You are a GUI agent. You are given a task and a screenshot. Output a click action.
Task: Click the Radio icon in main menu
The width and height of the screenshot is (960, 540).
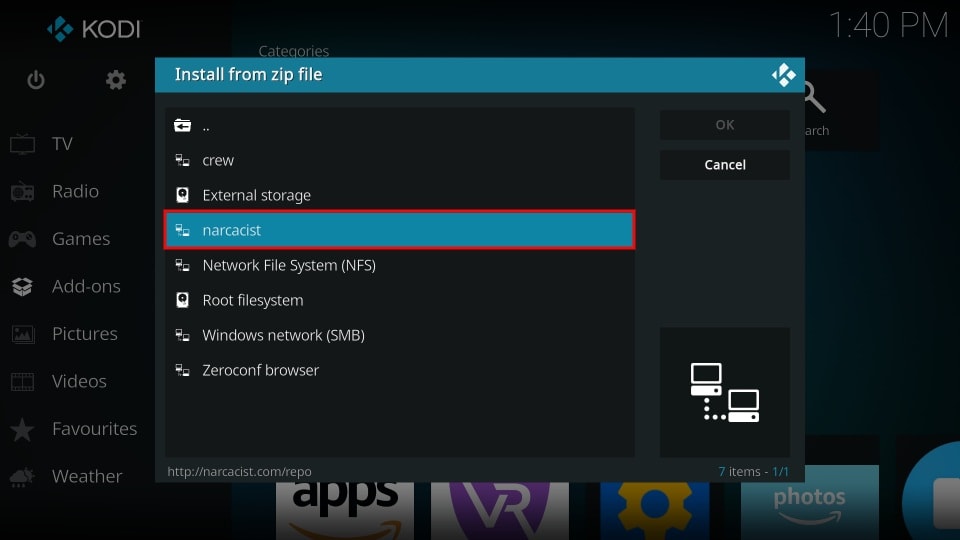[23, 192]
